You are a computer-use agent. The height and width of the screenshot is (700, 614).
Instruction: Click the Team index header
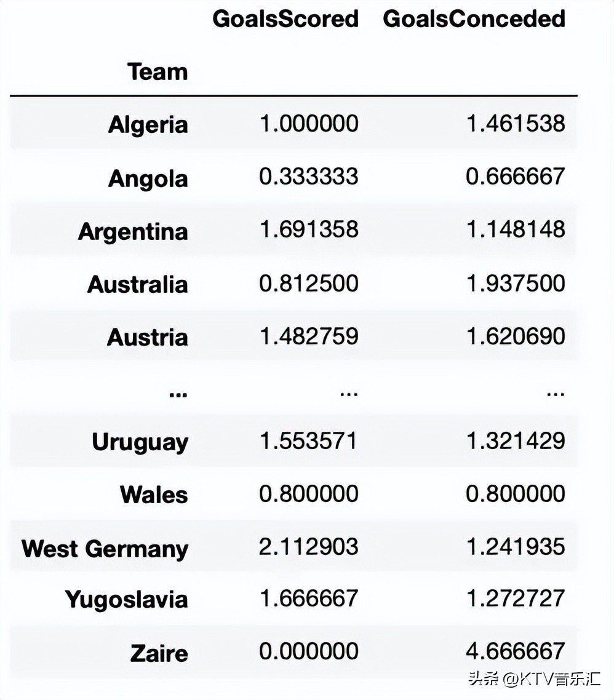157,72
